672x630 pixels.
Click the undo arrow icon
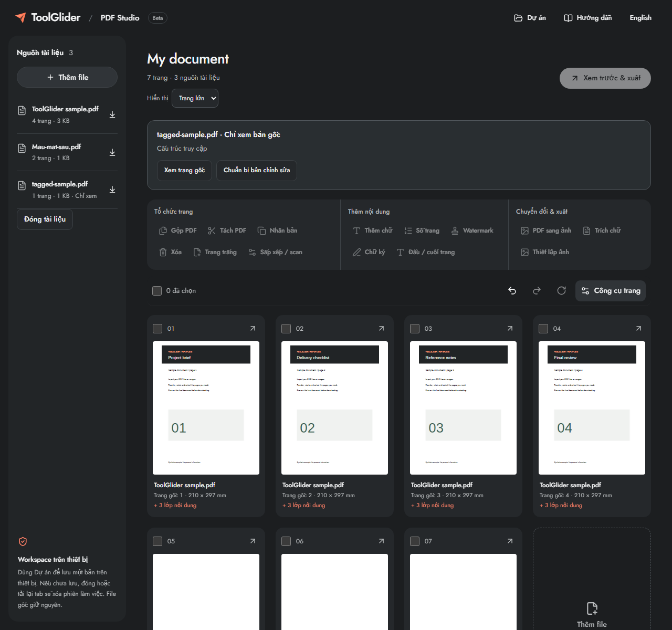(512, 291)
